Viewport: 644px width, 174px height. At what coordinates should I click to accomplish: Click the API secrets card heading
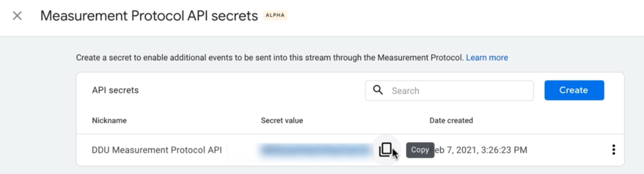click(x=115, y=90)
